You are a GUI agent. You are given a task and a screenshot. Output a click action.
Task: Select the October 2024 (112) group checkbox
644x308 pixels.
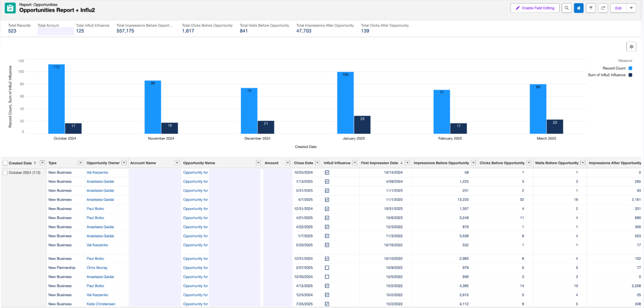tap(5, 173)
